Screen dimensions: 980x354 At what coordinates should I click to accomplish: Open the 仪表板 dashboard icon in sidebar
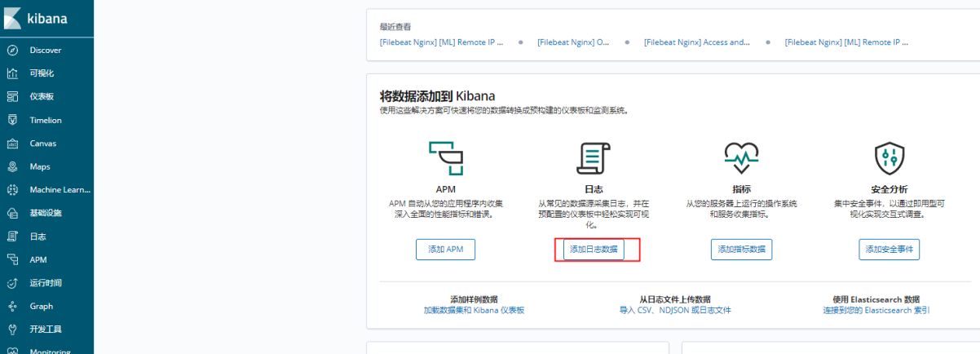[x=12, y=96]
